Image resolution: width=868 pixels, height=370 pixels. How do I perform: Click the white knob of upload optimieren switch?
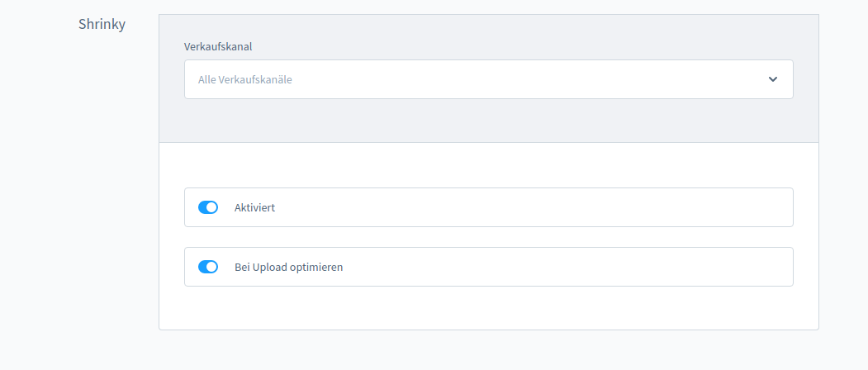click(x=211, y=267)
